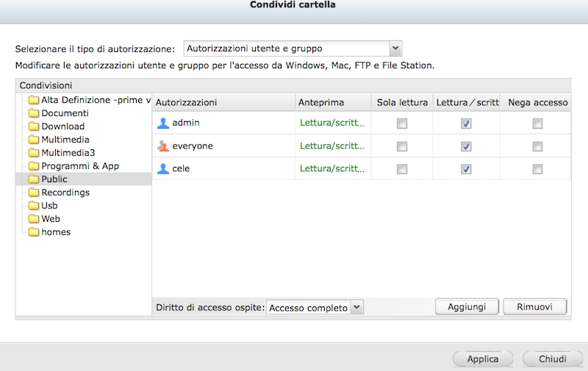
Task: Open the authorization type dropdown
Action: [395, 49]
